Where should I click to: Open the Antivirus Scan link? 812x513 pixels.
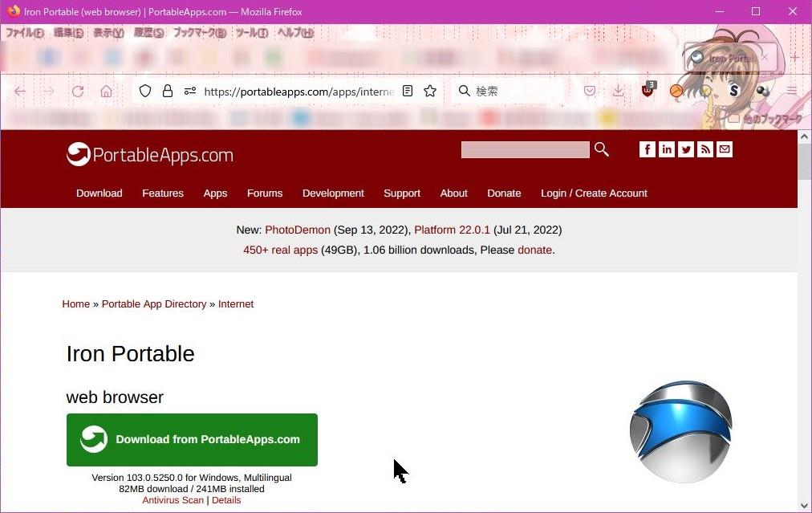click(173, 500)
